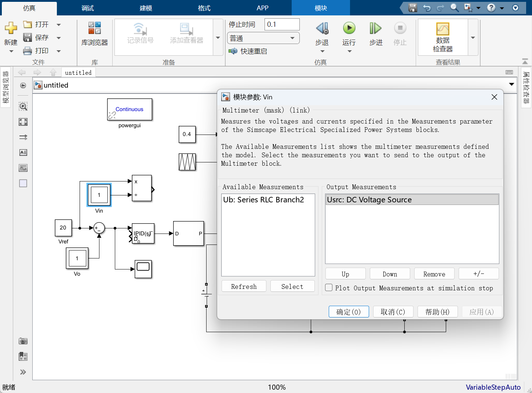Select the sum (+−) junction block
This screenshot has height=393, width=532.
point(99,228)
